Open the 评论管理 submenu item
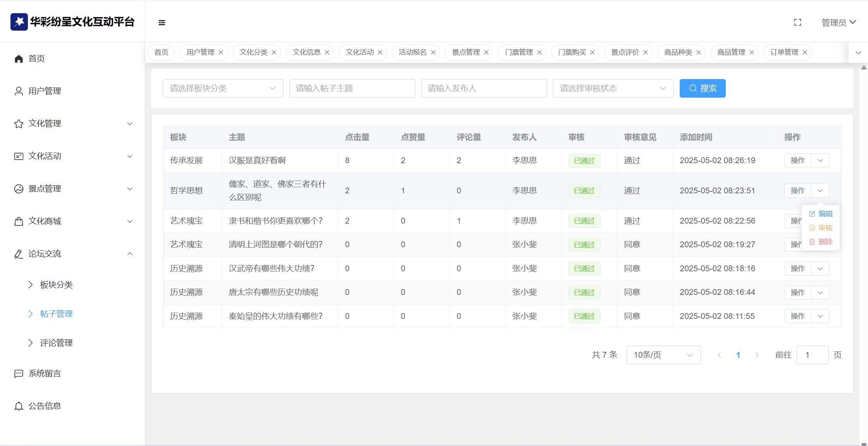 [x=56, y=343]
